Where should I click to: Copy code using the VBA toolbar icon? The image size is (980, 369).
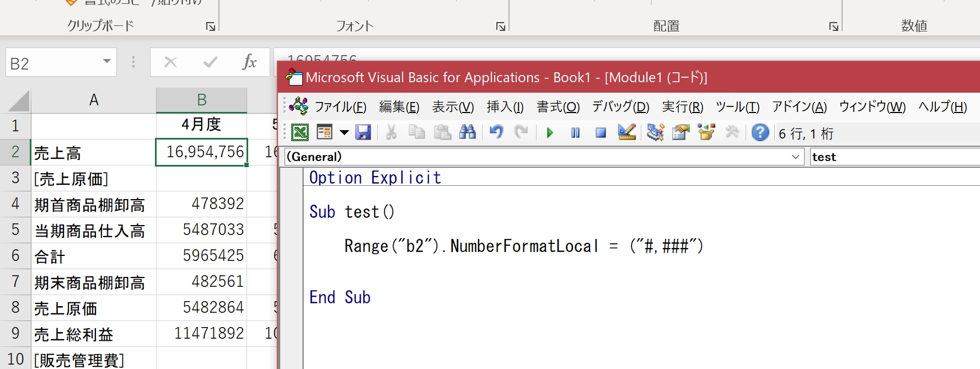tap(416, 132)
